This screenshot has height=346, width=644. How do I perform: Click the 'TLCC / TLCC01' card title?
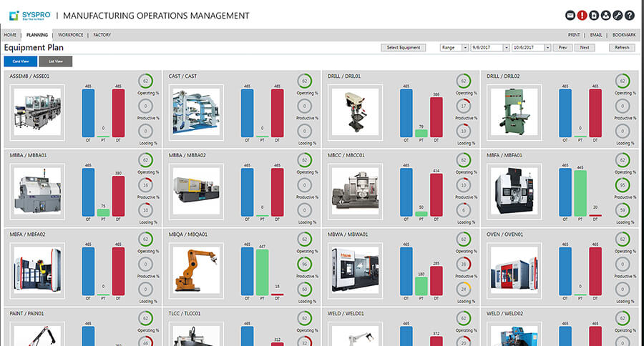[185, 314]
